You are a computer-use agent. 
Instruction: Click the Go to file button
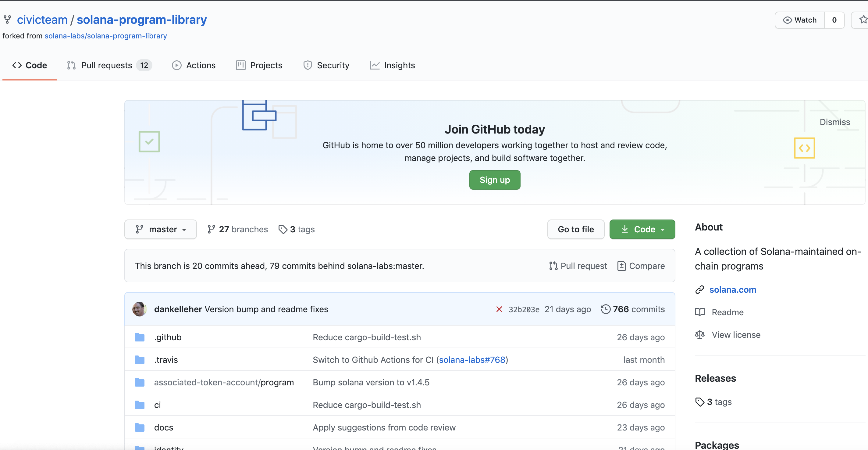point(575,229)
